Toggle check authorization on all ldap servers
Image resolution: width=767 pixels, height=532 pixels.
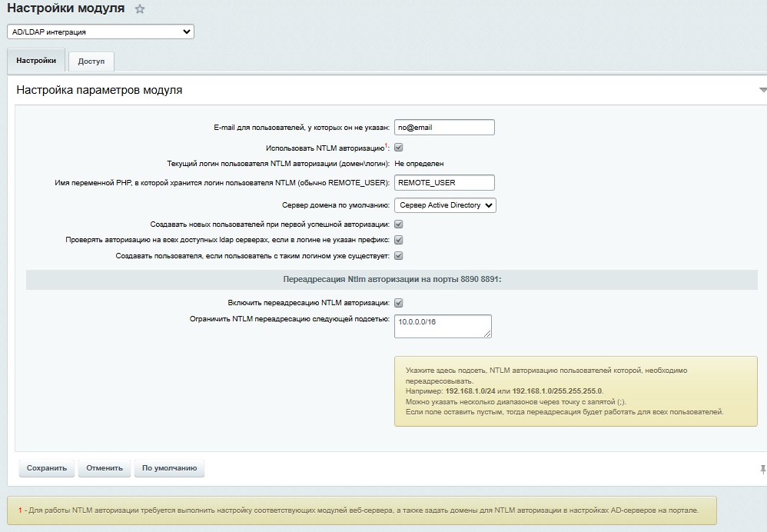point(399,240)
